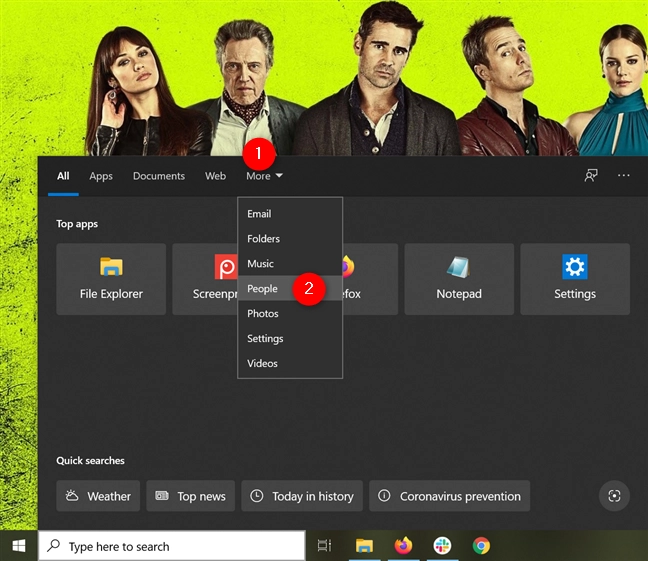Choose People from the More menu
648x561 pixels.
[290, 288]
